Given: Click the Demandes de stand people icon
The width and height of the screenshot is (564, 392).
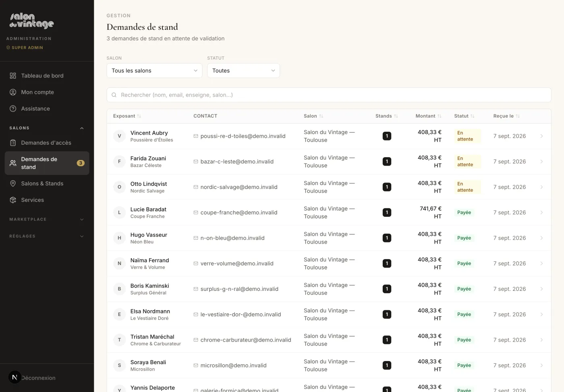Looking at the screenshot, I should tap(13, 163).
